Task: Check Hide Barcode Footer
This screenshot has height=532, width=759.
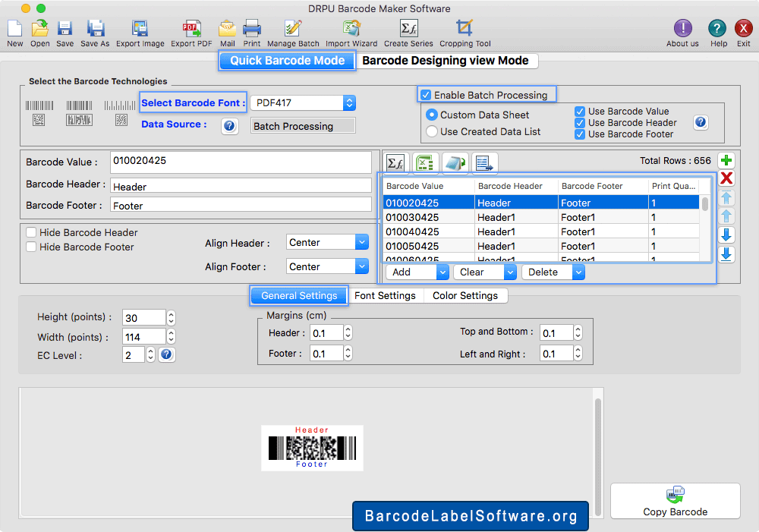Action: (31, 247)
